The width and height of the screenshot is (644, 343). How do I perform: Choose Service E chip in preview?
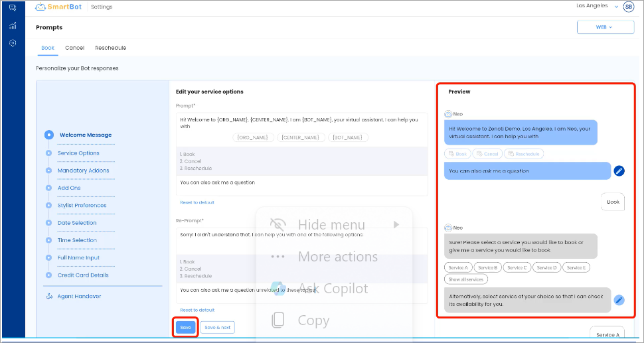coord(576,267)
